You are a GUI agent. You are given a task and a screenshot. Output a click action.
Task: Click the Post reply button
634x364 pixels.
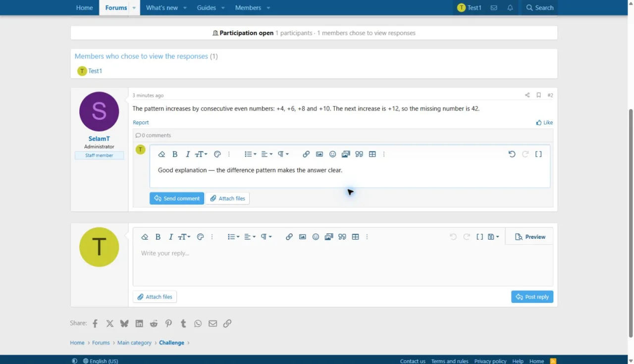(532, 297)
